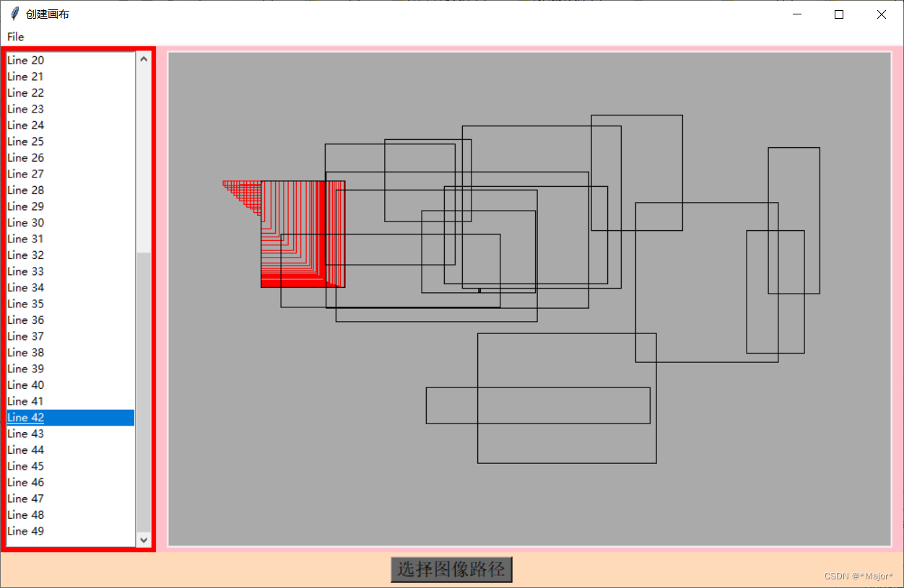The height and width of the screenshot is (588, 904).
Task: Select Line 20 in the list
Action: point(70,61)
